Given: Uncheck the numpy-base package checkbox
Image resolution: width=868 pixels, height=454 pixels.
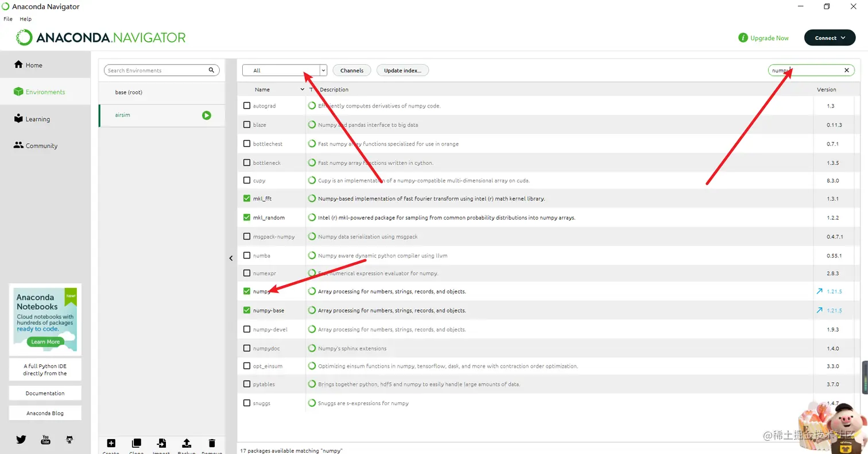Looking at the screenshot, I should coord(247,310).
